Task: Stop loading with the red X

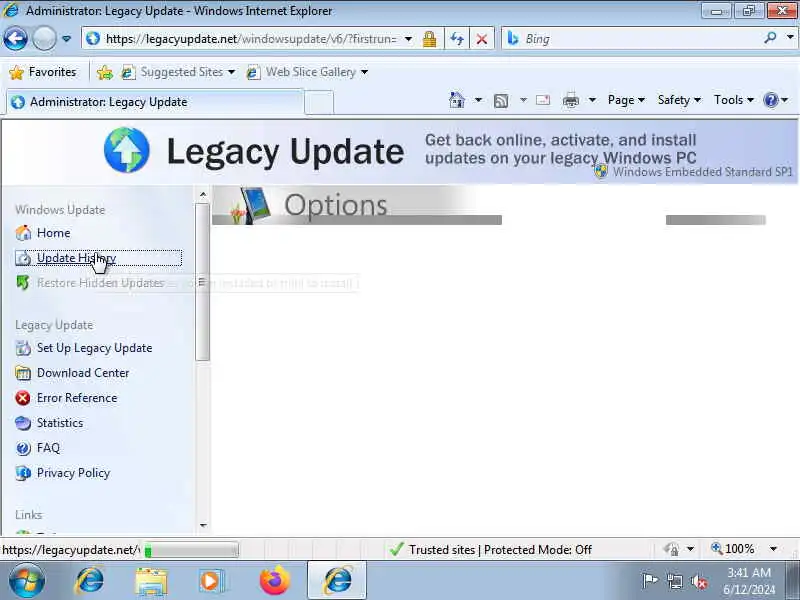Action: click(x=481, y=39)
